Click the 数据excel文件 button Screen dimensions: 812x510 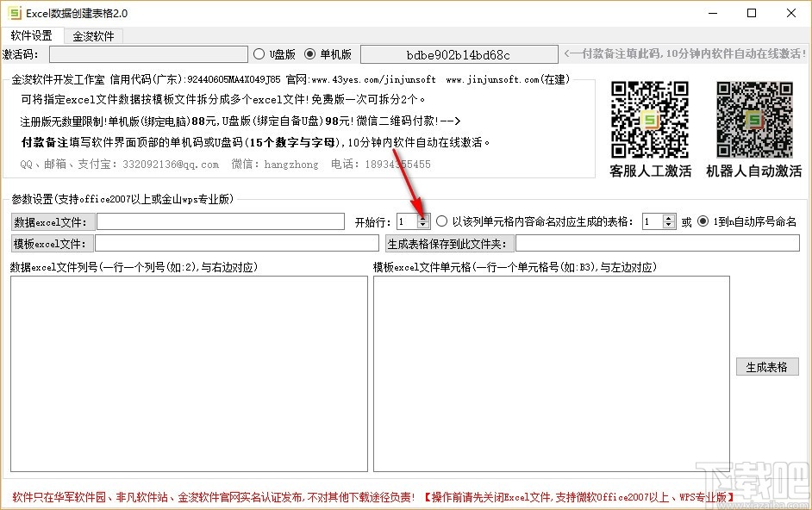pos(52,221)
